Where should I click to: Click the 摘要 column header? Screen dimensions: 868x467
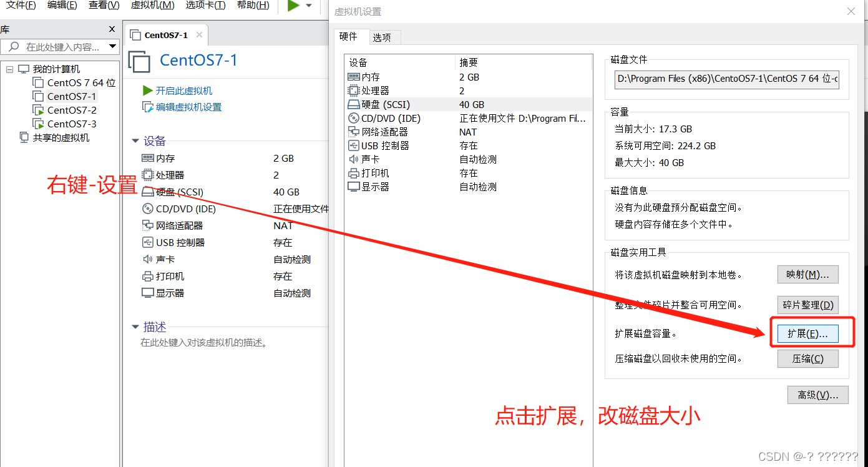coord(524,63)
